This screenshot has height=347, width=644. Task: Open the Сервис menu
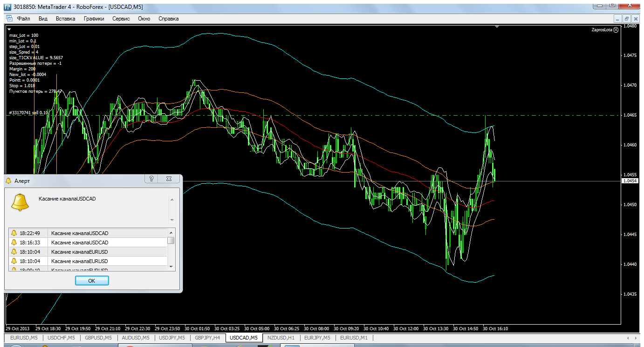point(121,19)
